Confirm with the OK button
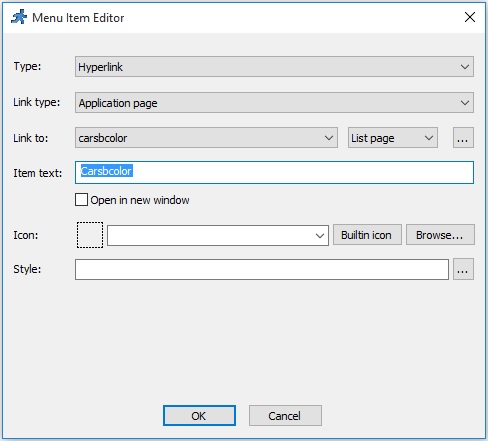The height and width of the screenshot is (441, 488). point(199,416)
